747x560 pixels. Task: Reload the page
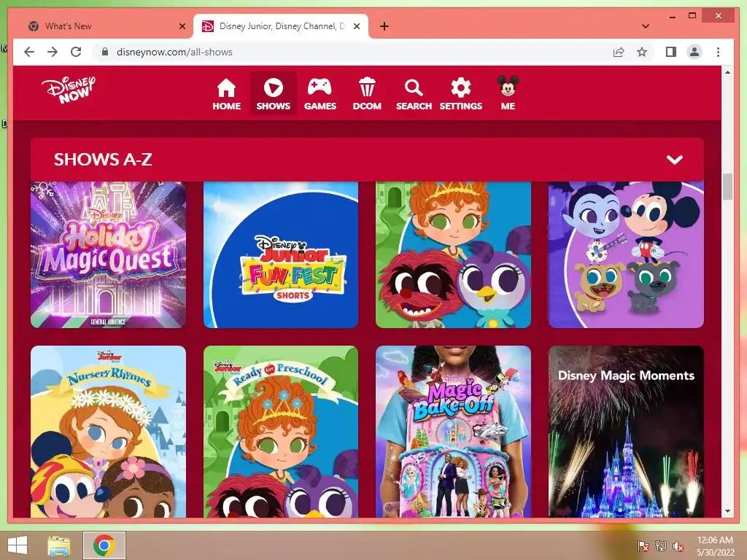[76, 52]
